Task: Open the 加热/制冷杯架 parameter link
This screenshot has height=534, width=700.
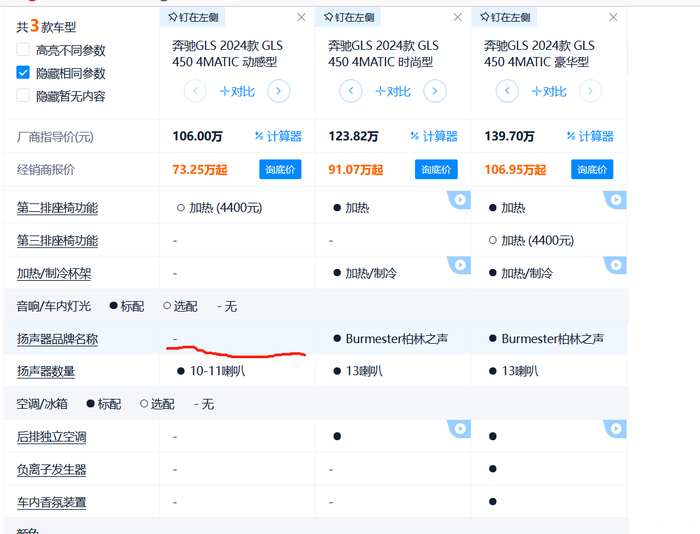Action: pos(54,273)
